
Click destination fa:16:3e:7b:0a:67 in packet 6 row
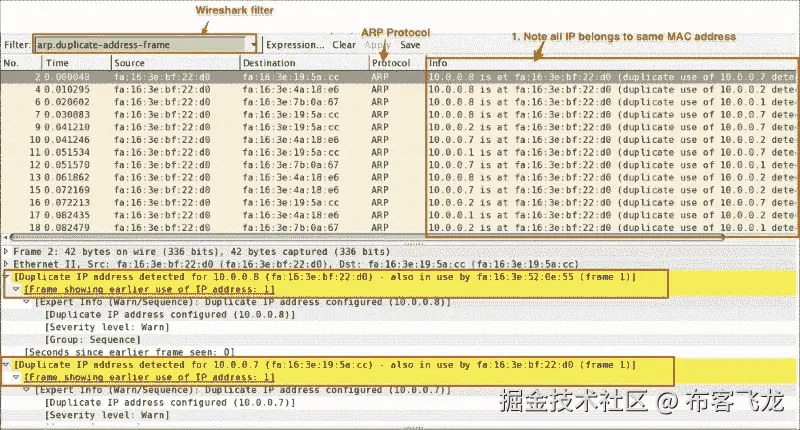point(291,102)
